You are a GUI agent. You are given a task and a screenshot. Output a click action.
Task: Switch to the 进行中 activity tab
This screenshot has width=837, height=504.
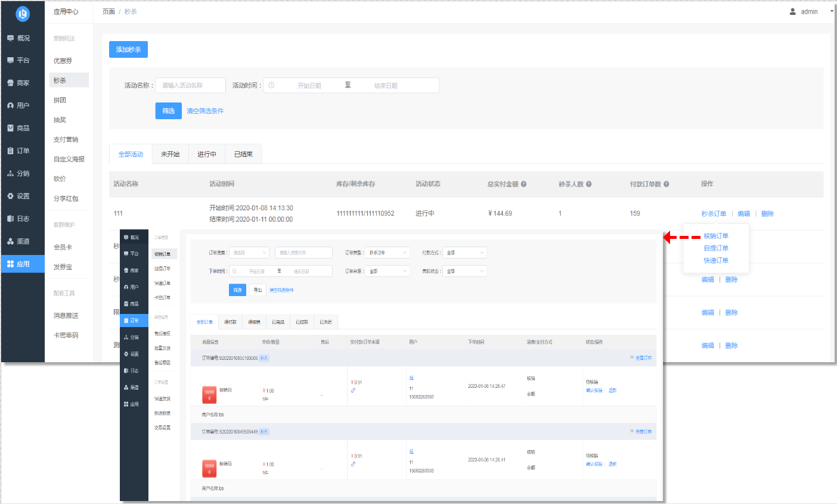(207, 154)
